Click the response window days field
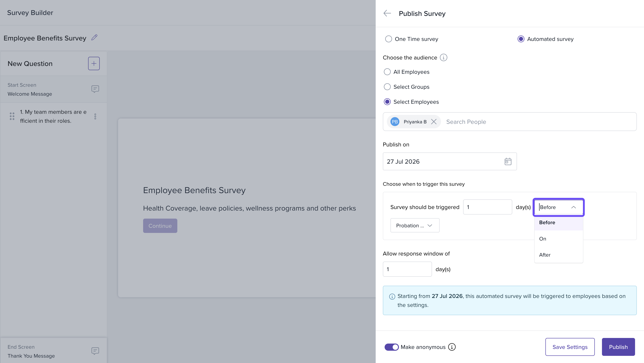The height and width of the screenshot is (363, 644). 407,269
